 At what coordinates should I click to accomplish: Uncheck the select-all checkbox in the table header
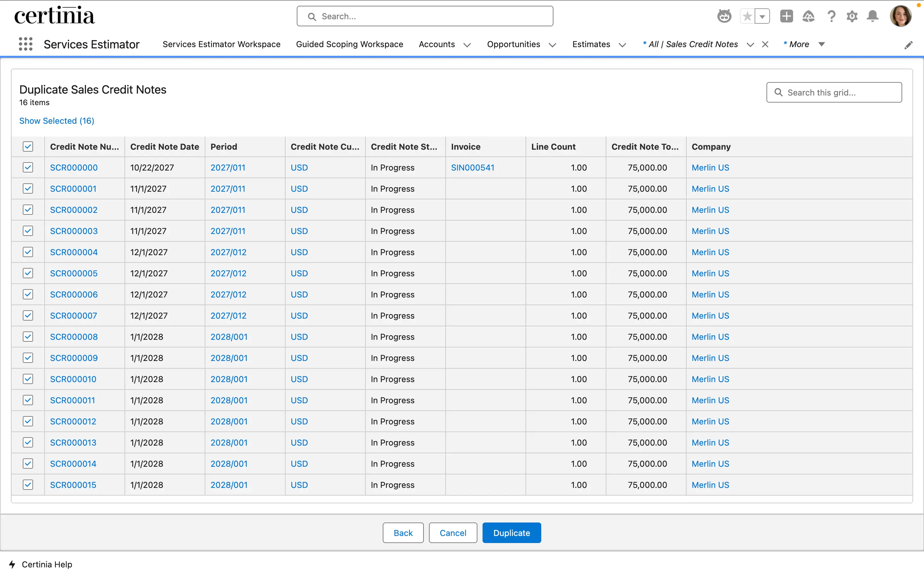pyautogui.click(x=28, y=146)
